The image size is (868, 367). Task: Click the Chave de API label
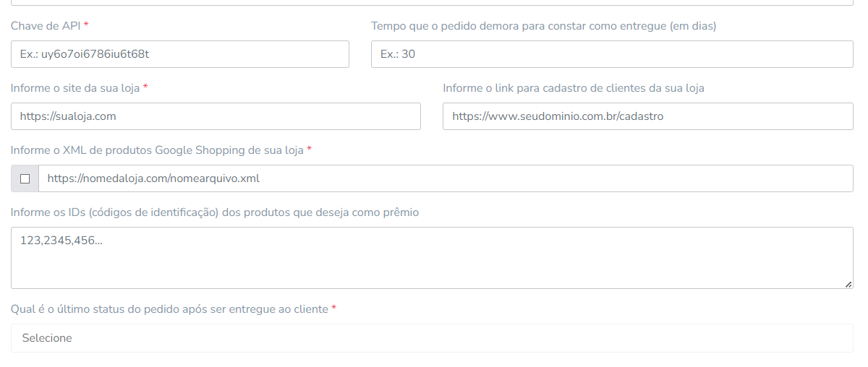click(x=46, y=26)
